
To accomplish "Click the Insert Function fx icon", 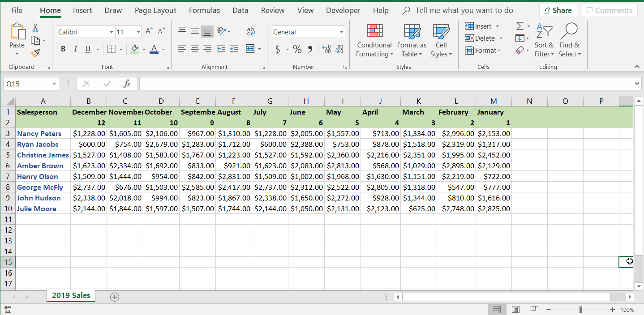I will pos(127,84).
